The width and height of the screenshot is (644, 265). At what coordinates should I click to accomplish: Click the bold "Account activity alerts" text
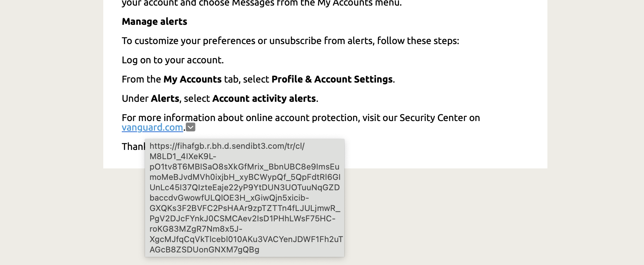click(264, 98)
